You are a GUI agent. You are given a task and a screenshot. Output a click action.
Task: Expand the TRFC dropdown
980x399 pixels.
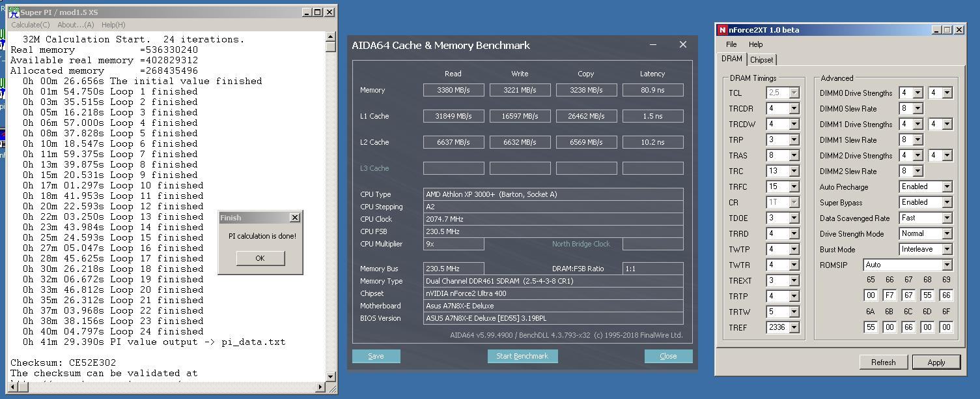pyautogui.click(x=794, y=187)
